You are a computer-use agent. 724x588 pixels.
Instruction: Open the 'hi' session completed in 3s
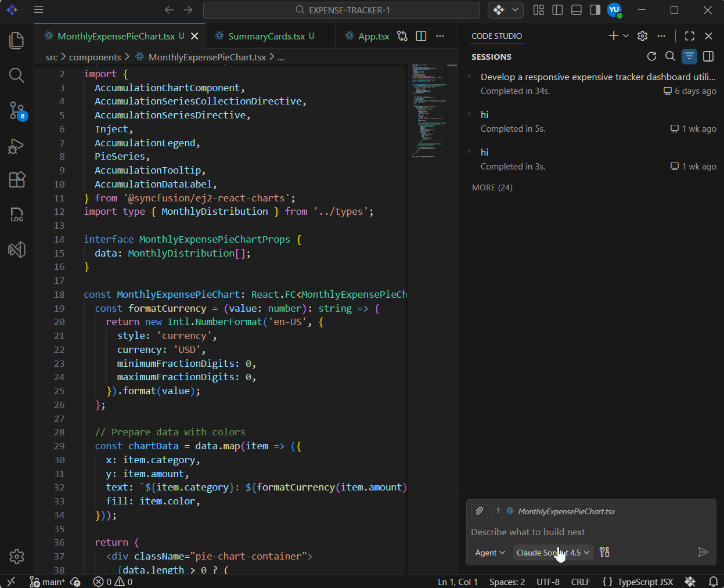pos(592,159)
